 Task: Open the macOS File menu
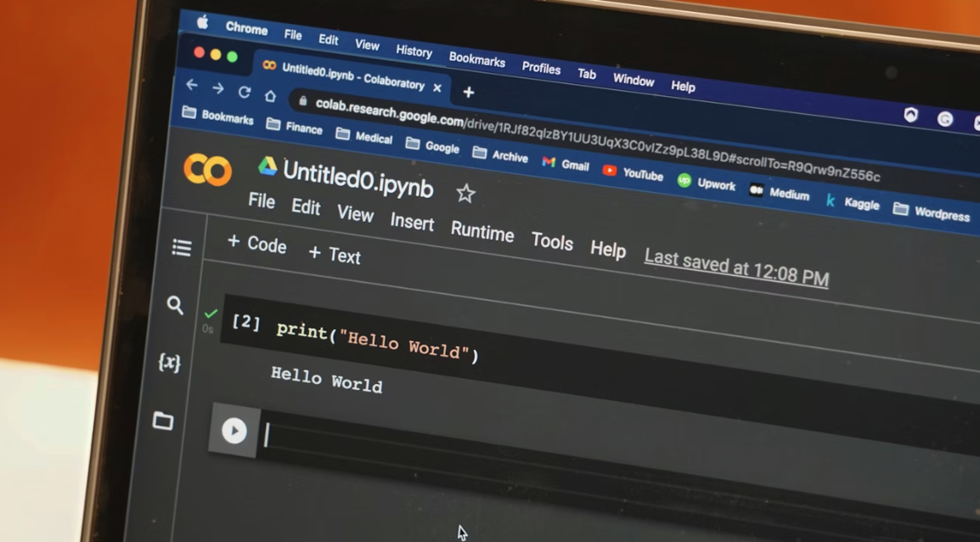click(292, 35)
